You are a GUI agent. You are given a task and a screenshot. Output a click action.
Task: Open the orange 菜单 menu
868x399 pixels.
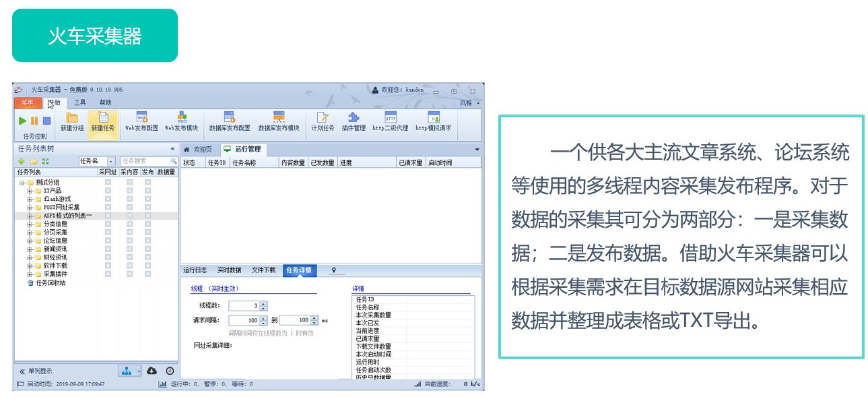tap(27, 102)
